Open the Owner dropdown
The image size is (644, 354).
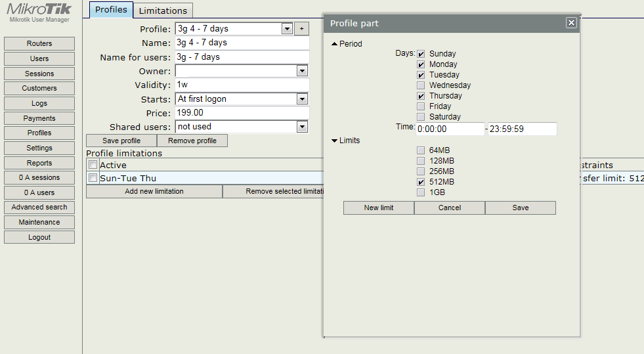click(x=302, y=71)
